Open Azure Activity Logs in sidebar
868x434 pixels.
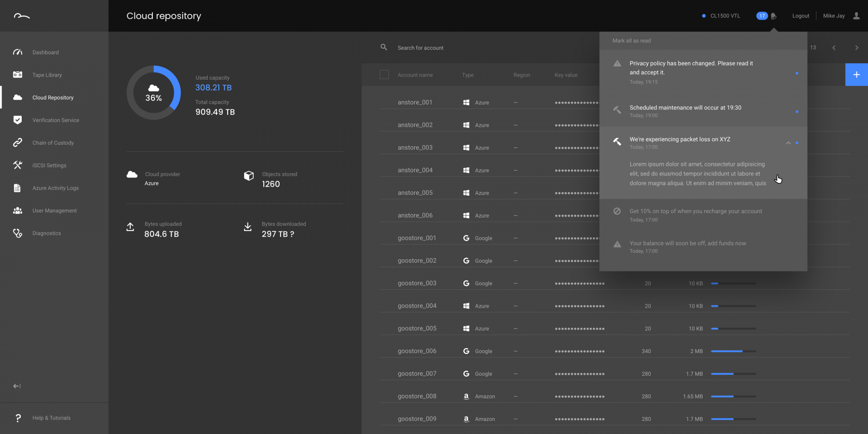click(55, 188)
